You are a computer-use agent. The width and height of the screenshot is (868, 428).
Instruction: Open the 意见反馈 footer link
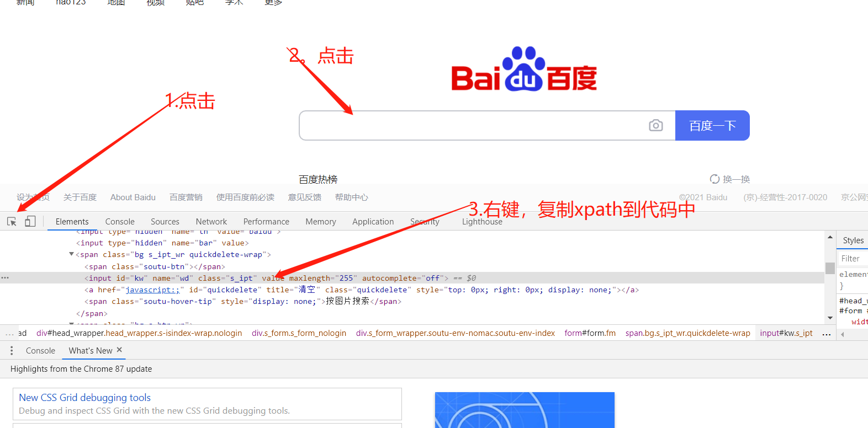click(x=305, y=197)
